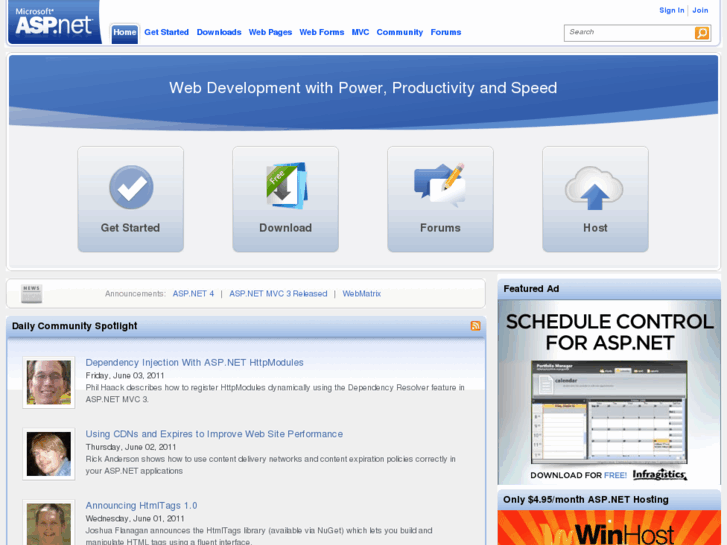This screenshot has height=545, width=727.
Task: Click the Get Started checkmark icon
Action: pyautogui.click(x=131, y=187)
